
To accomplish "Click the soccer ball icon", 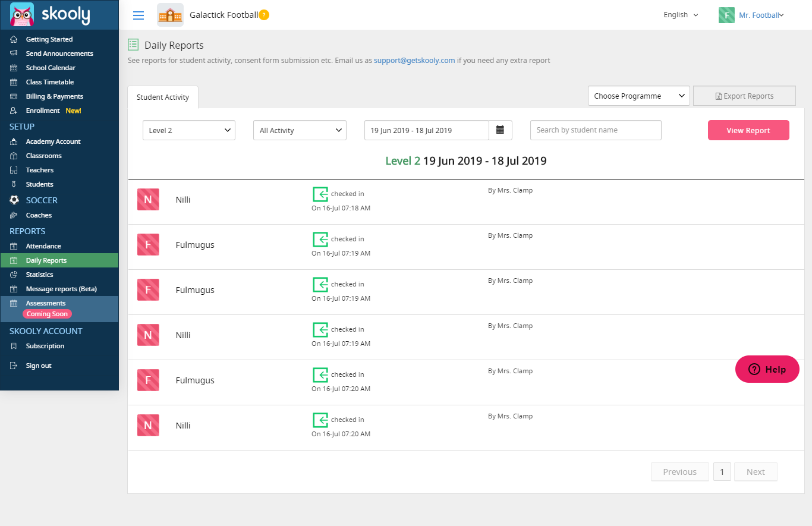I will pyautogui.click(x=14, y=200).
